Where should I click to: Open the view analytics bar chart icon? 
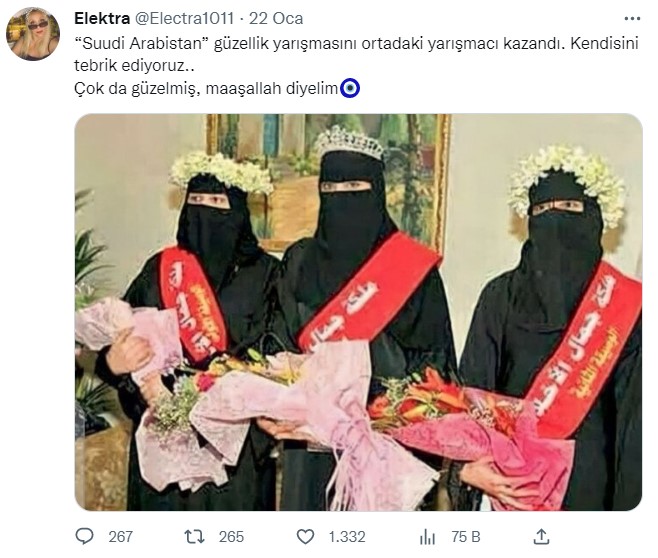[427, 537]
